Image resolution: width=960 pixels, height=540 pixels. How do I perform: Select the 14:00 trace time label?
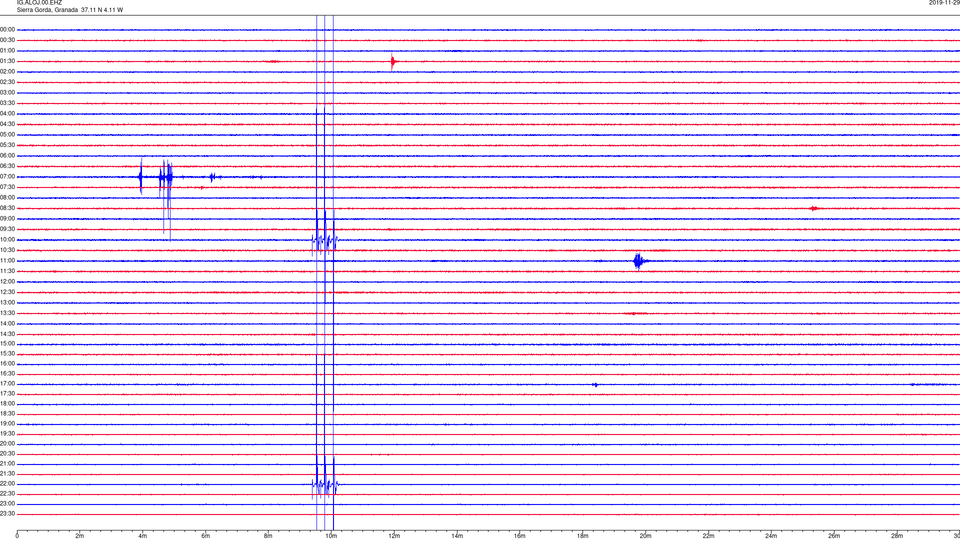pos(7,323)
